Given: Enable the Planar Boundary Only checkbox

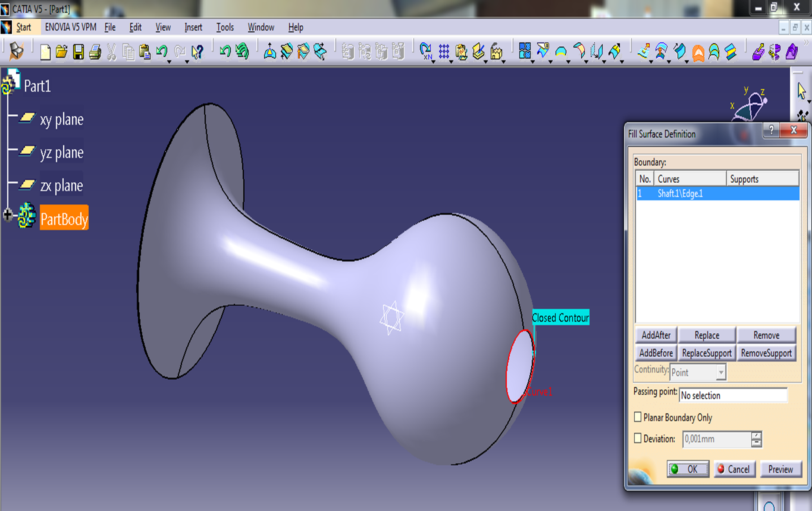Looking at the screenshot, I should 638,417.
